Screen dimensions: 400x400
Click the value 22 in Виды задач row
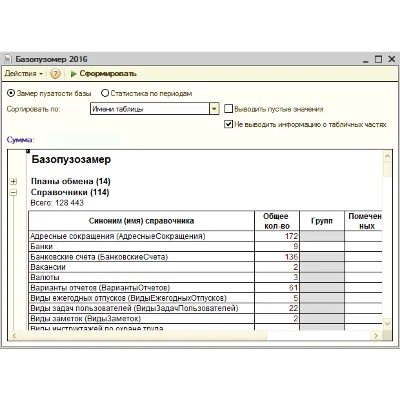click(293, 308)
